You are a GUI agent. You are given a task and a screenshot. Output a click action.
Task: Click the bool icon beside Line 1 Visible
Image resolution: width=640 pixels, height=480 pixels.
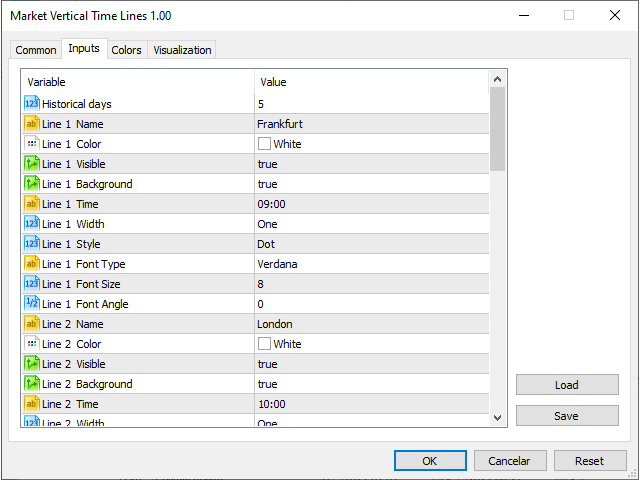(x=32, y=164)
